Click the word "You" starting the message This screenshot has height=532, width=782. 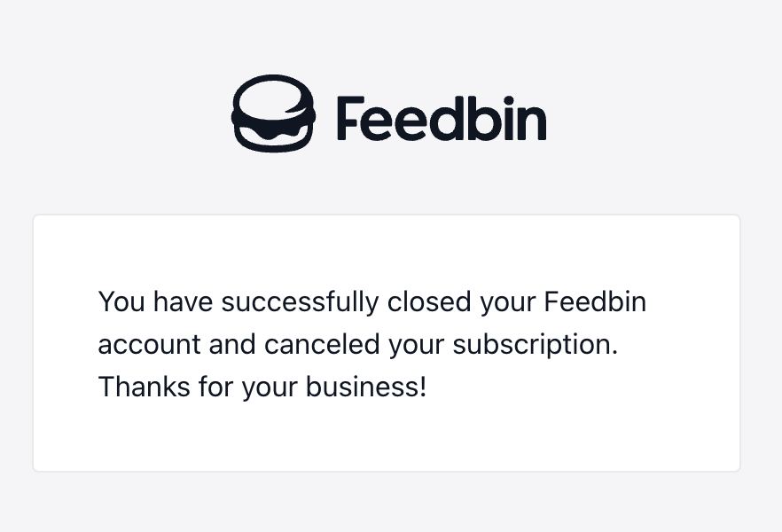pos(121,302)
